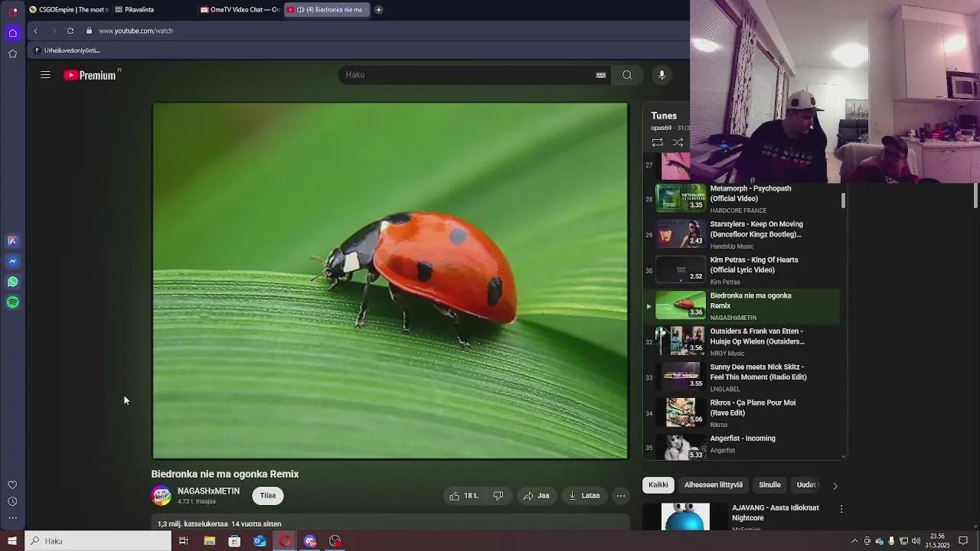This screenshot has height=551, width=980.
Task: Click the YouTube Premium logo
Action: click(90, 75)
